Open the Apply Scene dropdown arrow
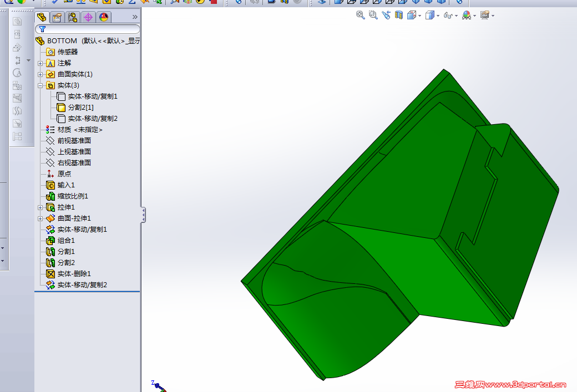The image size is (577, 392). point(475,16)
